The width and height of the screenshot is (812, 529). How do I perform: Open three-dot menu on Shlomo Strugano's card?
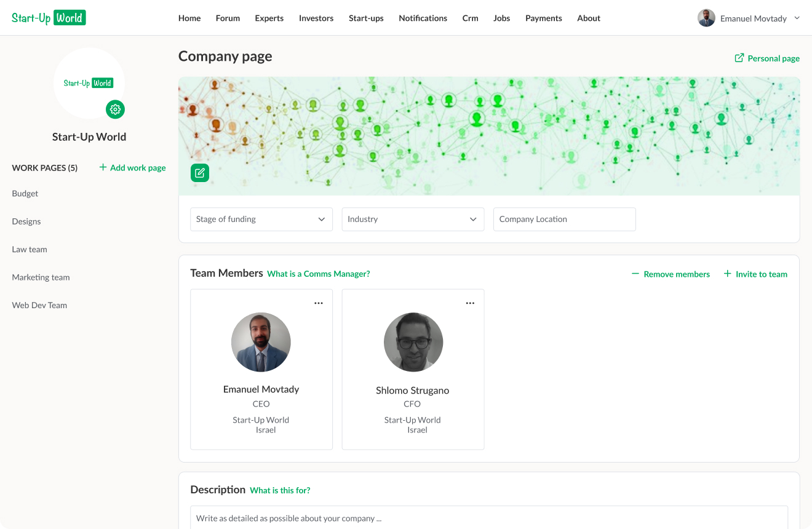pos(470,303)
